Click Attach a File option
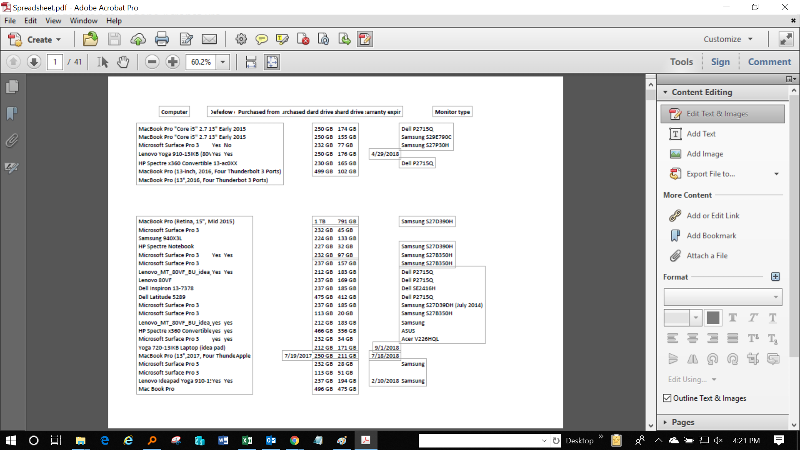Image resolution: width=800 pixels, height=450 pixels. click(706, 256)
